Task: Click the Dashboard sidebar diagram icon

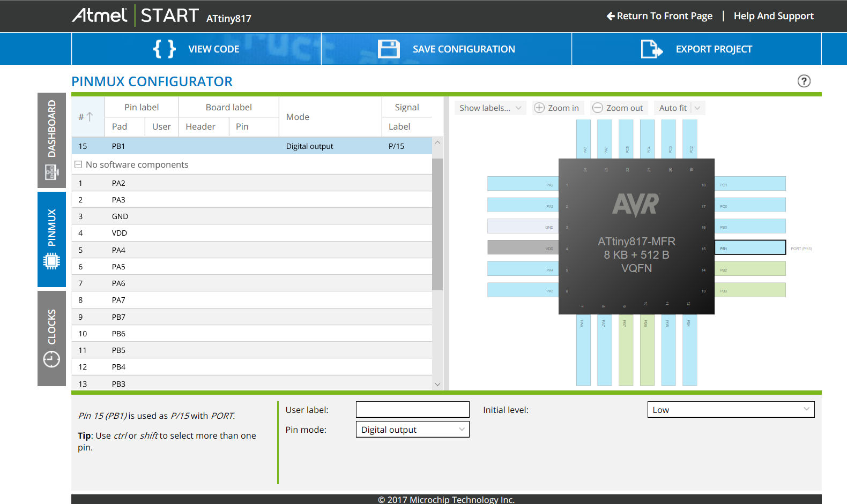Action: [x=51, y=172]
